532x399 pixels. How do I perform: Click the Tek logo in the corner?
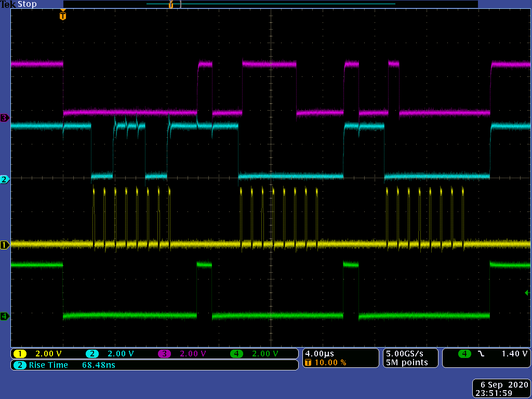[x=8, y=4]
